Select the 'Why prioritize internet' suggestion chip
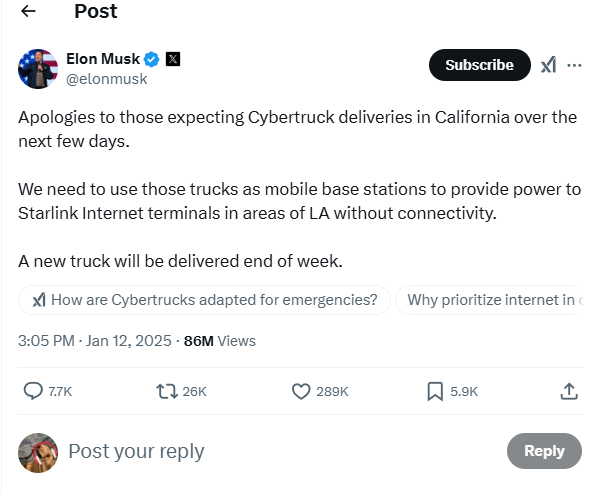 pyautogui.click(x=490, y=300)
